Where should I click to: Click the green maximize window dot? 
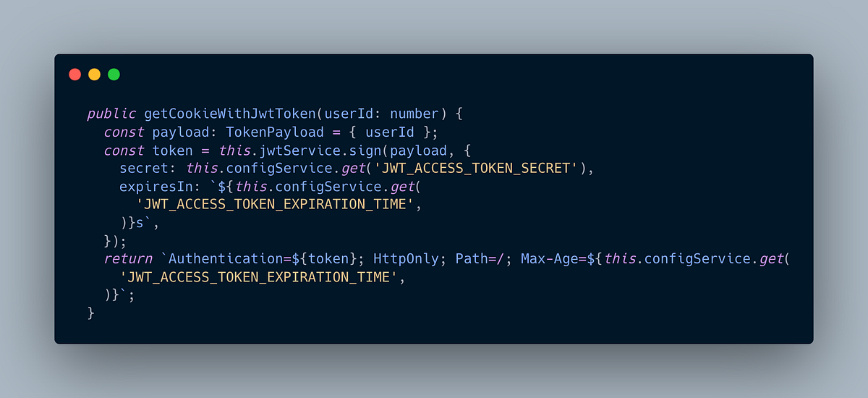point(114,74)
